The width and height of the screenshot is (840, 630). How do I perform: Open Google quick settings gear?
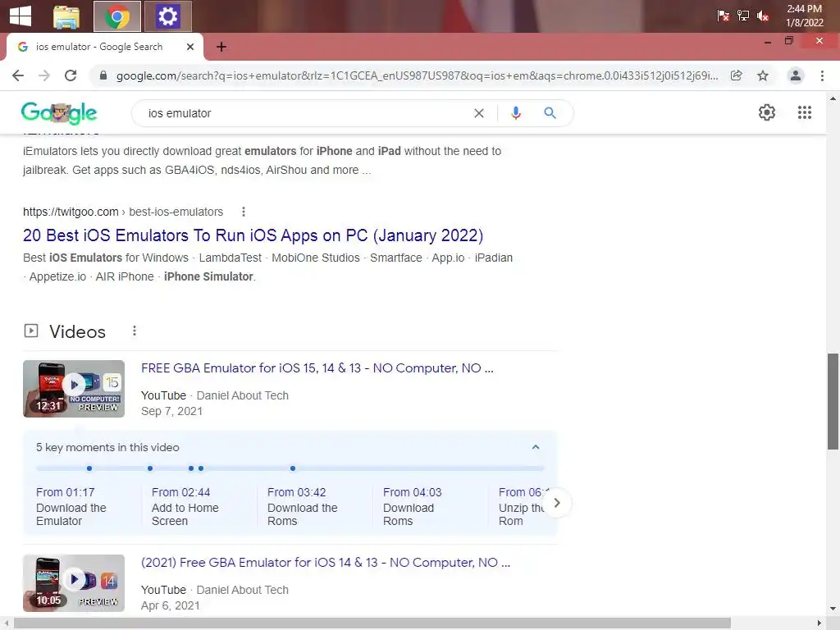(767, 112)
